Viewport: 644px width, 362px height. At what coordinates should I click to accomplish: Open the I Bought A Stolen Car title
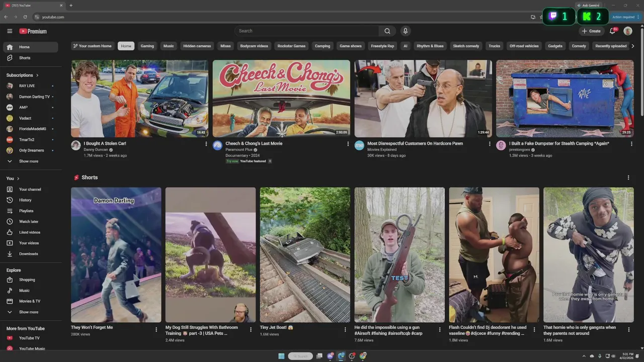click(x=105, y=143)
